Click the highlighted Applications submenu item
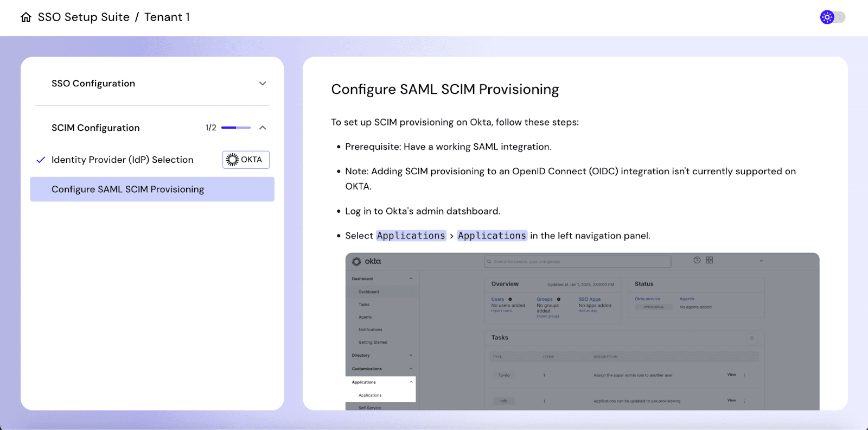868x430 pixels. tap(370, 395)
